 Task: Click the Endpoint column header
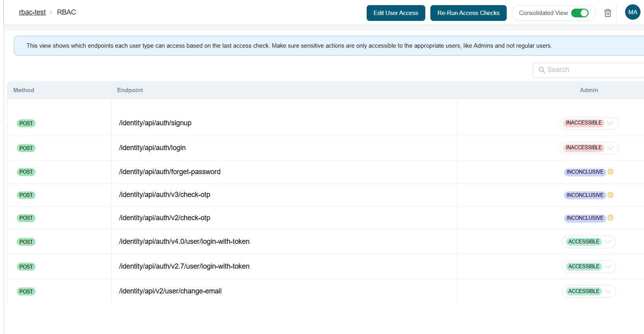[130, 90]
